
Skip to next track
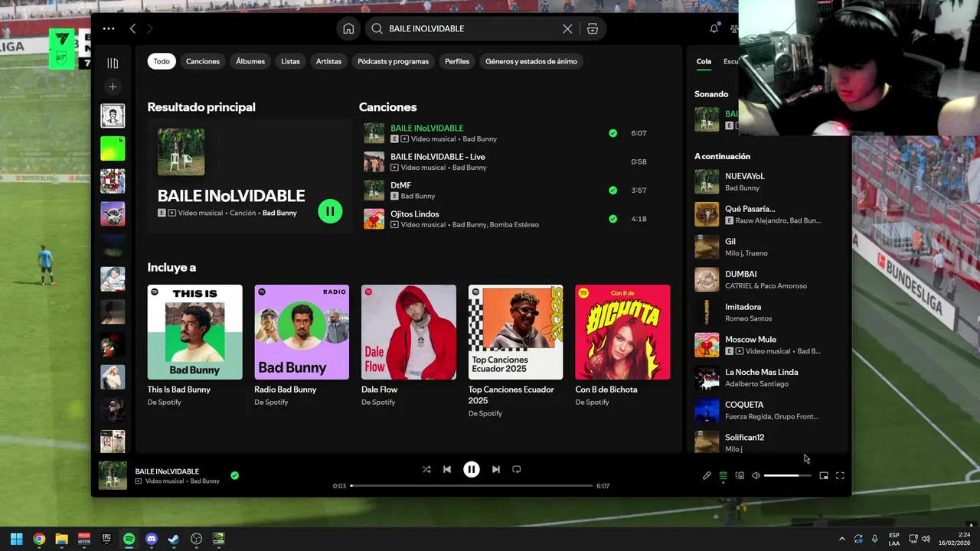[x=496, y=469]
